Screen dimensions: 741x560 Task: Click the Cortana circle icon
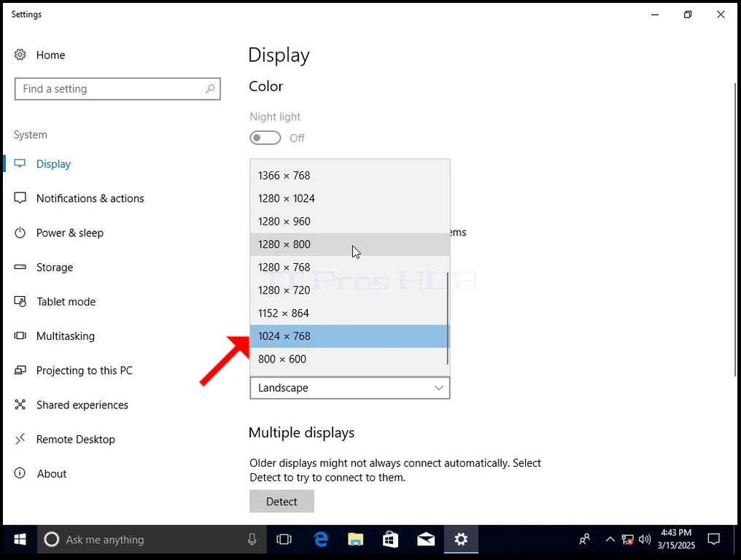pos(52,539)
